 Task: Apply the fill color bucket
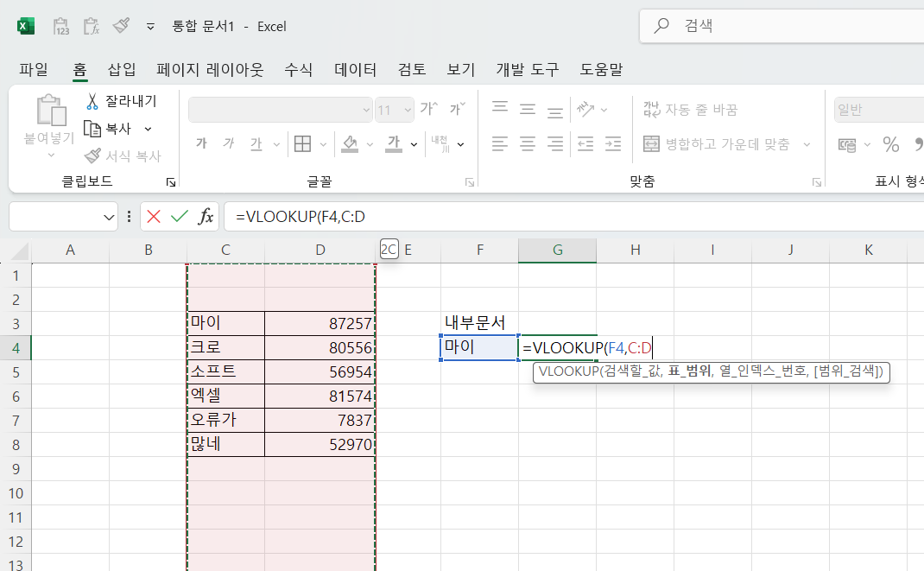point(350,143)
